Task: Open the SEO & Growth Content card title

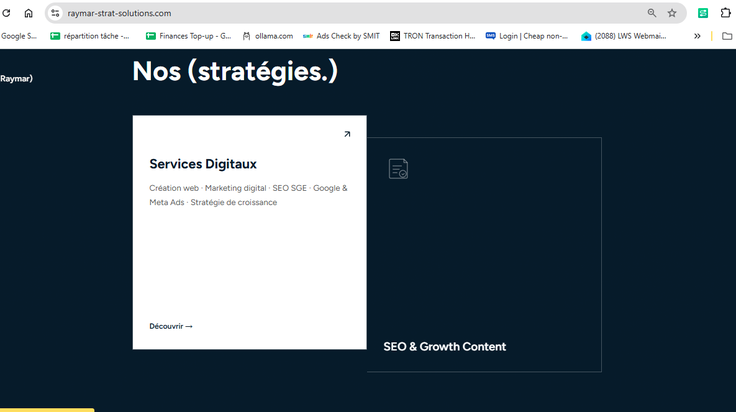Action: (x=445, y=347)
